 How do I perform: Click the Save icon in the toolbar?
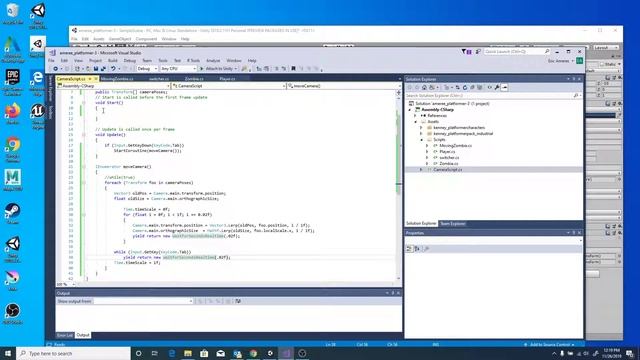click(x=96, y=69)
